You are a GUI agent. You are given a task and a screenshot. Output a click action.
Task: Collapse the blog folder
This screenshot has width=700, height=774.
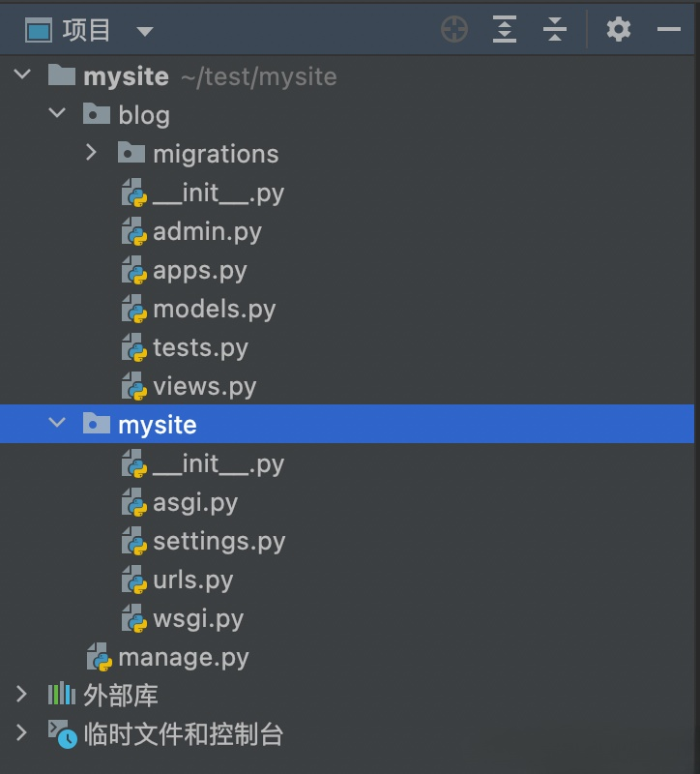(57, 113)
